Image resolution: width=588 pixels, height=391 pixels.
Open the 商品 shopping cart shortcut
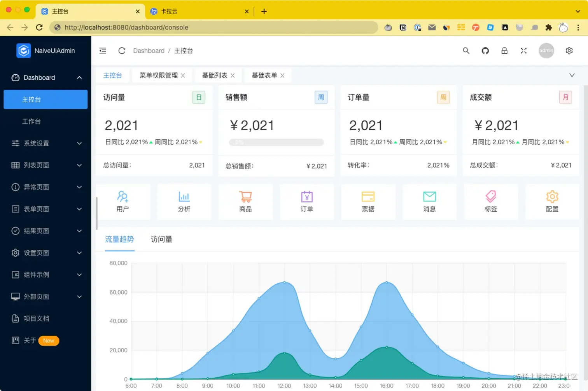tap(245, 202)
